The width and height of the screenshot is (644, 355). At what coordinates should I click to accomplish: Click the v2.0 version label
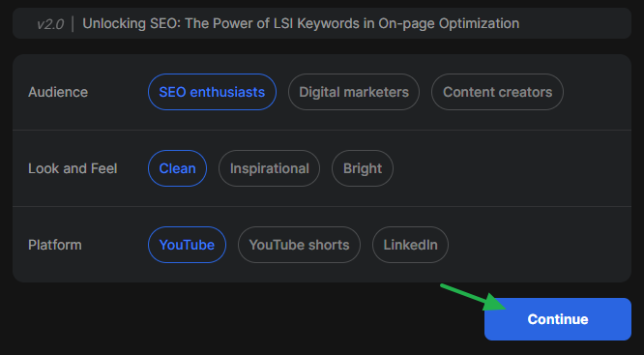coord(50,24)
